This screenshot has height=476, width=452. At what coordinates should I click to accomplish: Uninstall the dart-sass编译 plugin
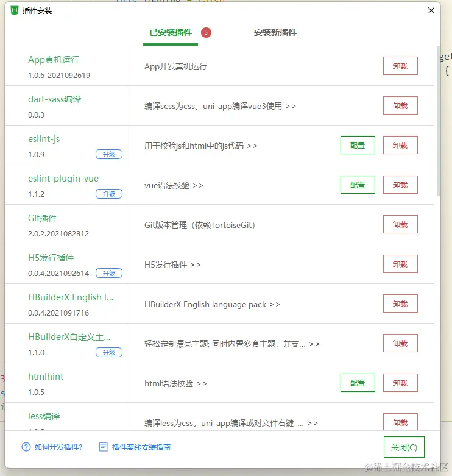400,105
